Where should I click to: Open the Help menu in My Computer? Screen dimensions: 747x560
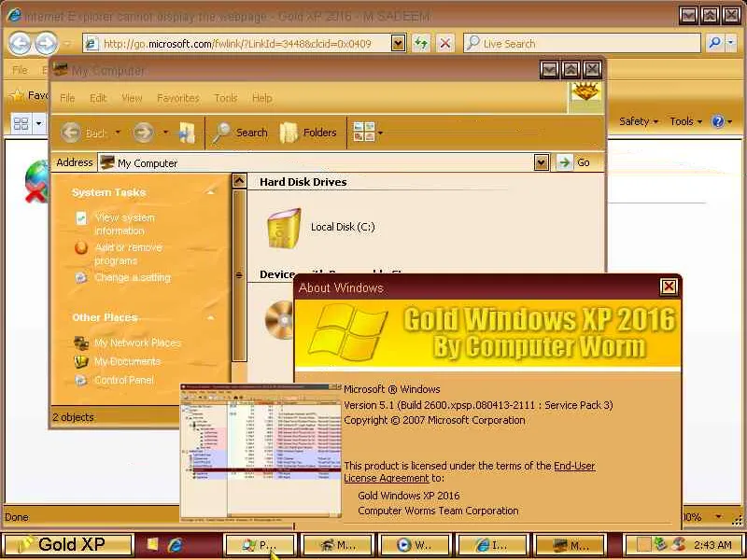click(262, 98)
